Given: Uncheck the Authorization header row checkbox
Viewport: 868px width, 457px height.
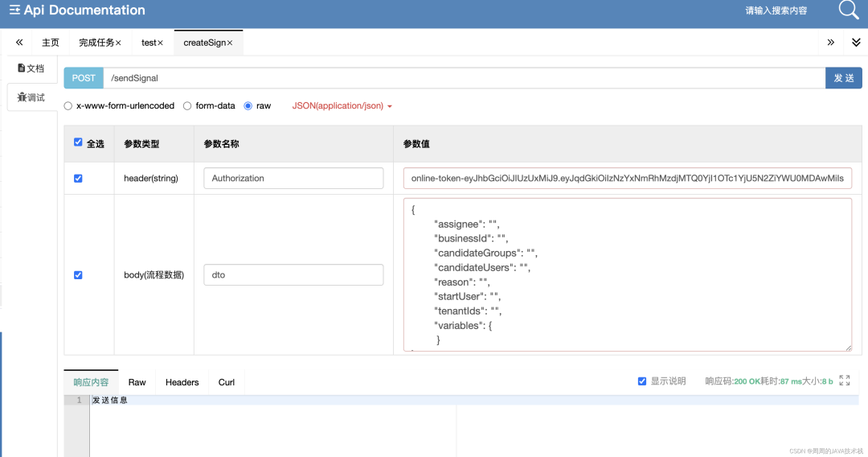Looking at the screenshot, I should click(x=78, y=179).
